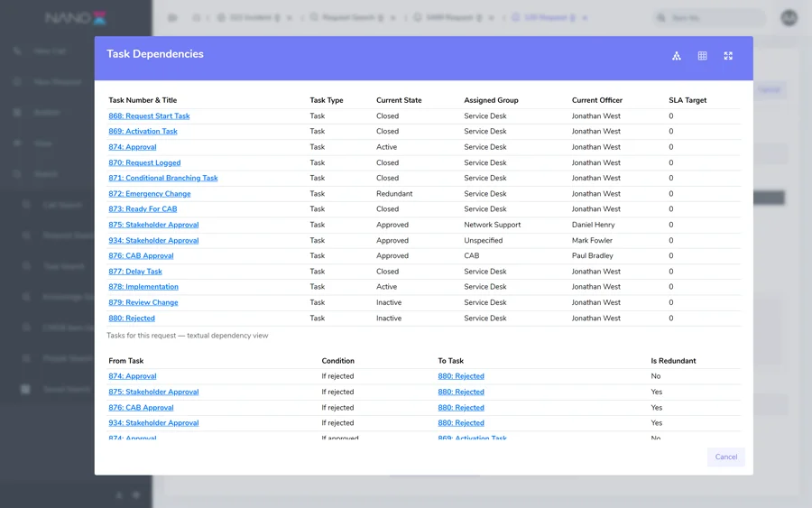Select Active state in 878: Implementation row
The image size is (812, 508).
pos(386,287)
